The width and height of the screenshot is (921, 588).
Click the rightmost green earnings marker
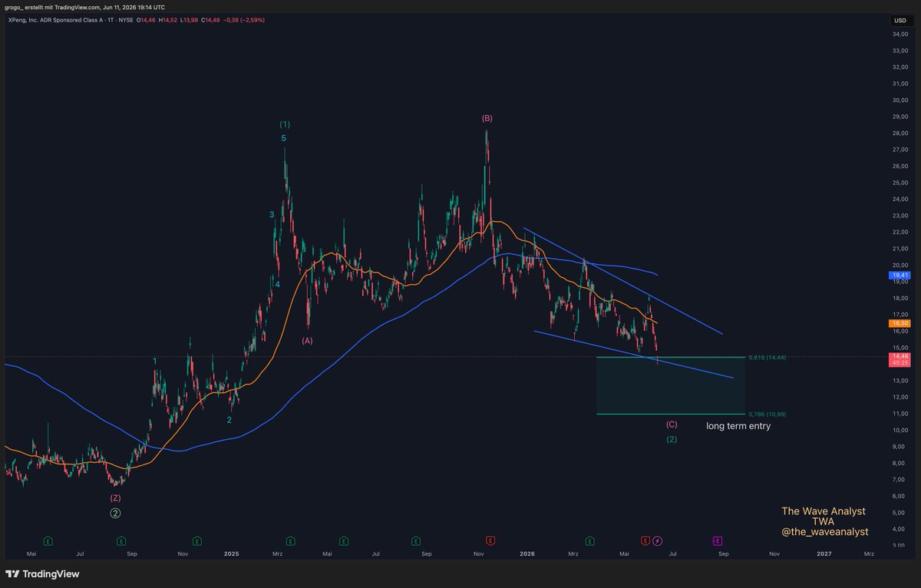point(590,540)
